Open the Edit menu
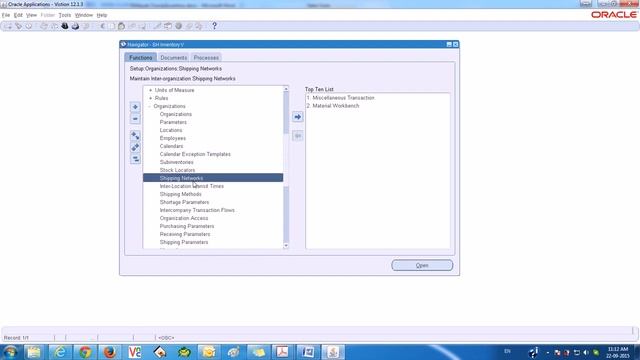The image size is (640, 360). pyautogui.click(x=18, y=15)
